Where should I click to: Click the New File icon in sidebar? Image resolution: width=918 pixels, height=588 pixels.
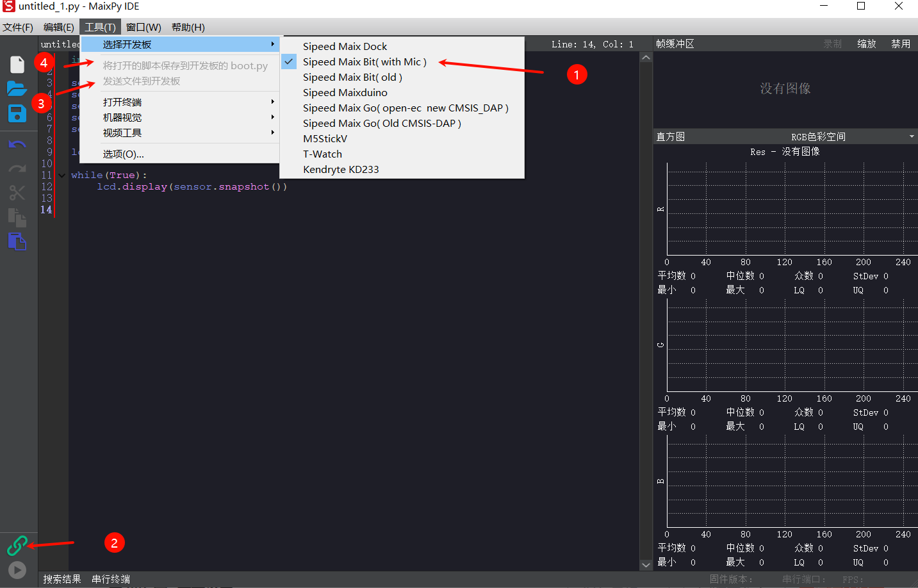click(x=17, y=65)
